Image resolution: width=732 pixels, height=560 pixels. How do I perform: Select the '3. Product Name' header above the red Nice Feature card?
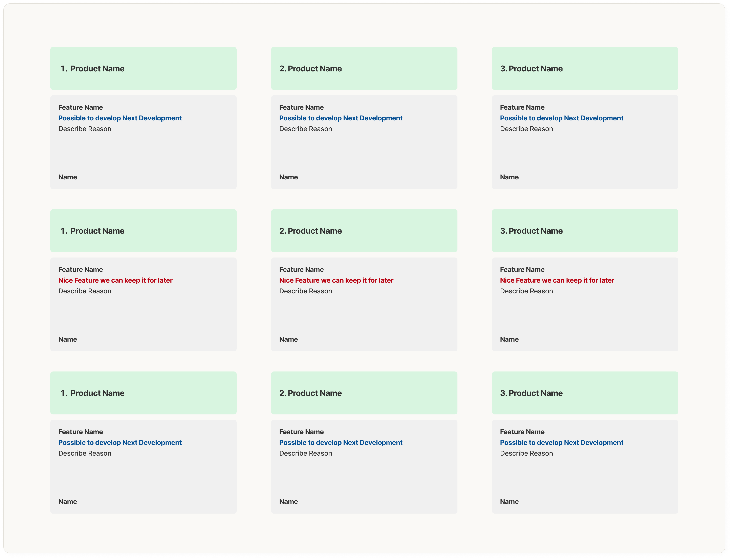[x=585, y=231]
